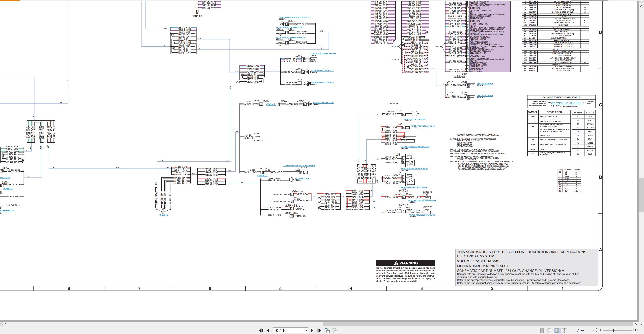
Task: Go to the next page
Action: pyautogui.click(x=312, y=330)
